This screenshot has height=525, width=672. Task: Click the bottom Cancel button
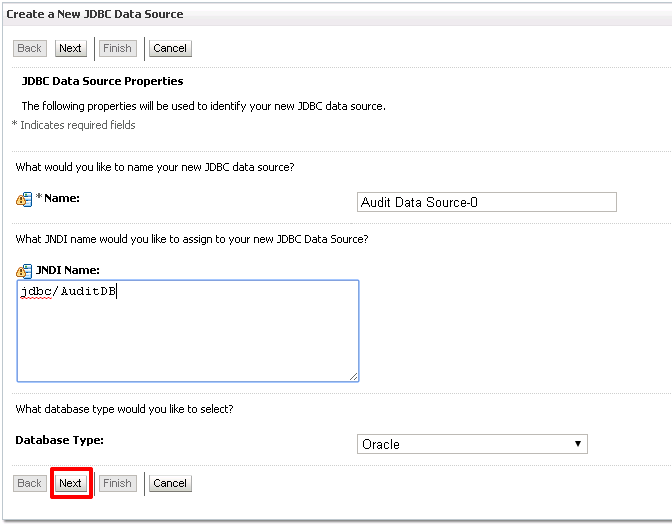(170, 483)
